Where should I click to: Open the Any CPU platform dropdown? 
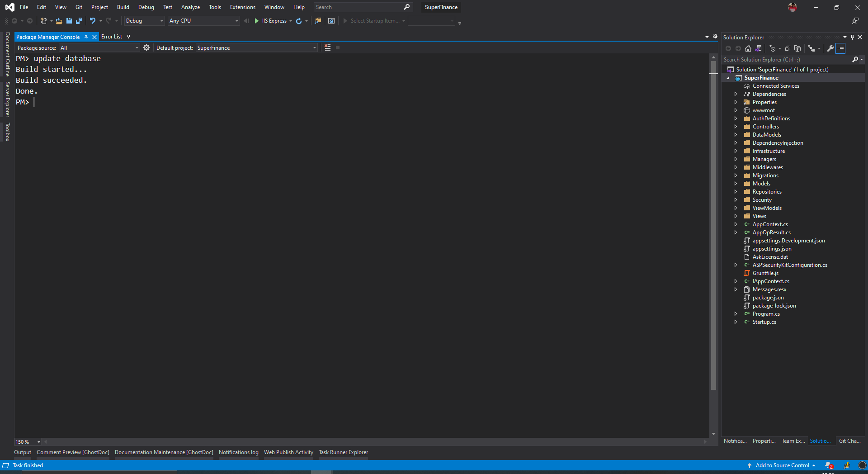pyautogui.click(x=203, y=21)
